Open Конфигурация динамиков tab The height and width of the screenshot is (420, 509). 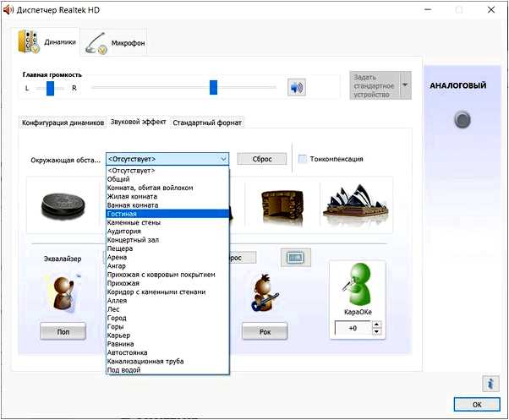point(63,123)
